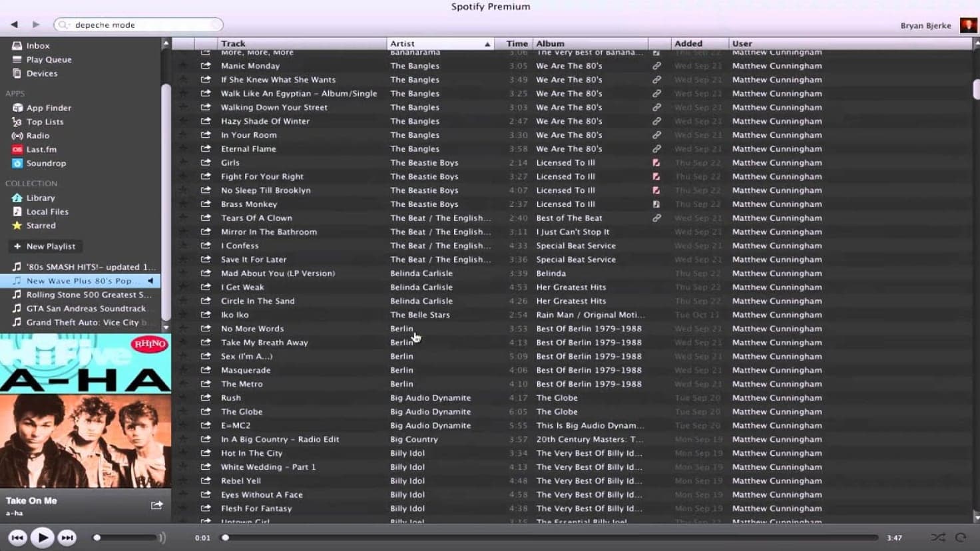Click the a-ha album cover art

click(x=85, y=411)
